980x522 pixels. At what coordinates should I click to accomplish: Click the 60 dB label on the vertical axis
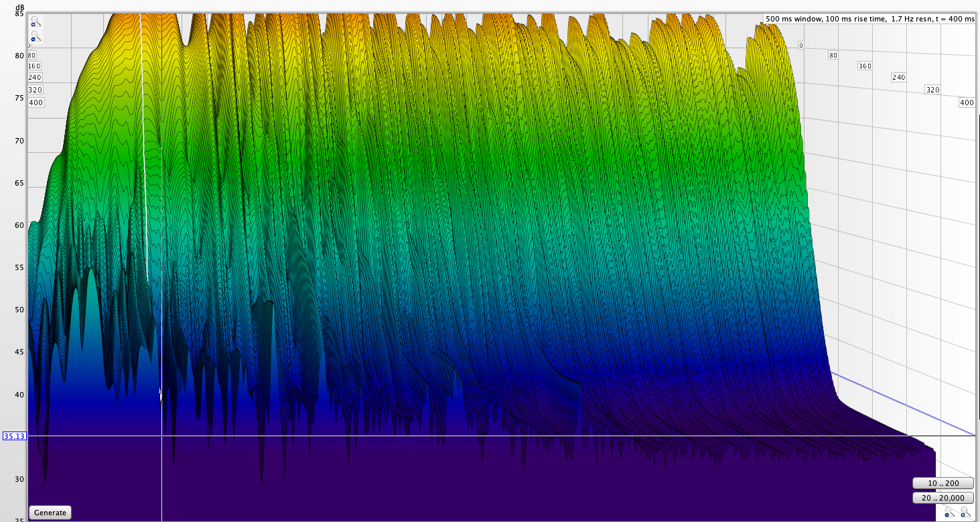click(19, 225)
